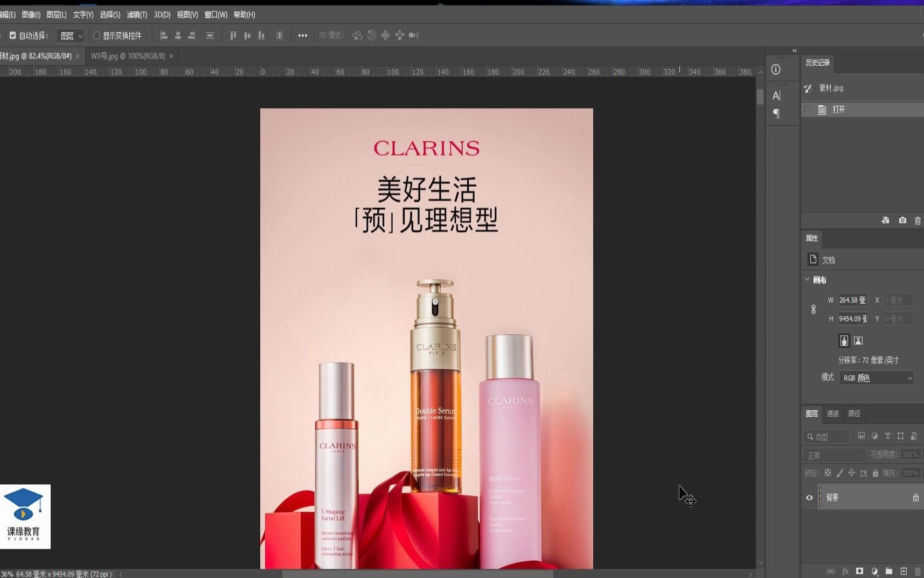
Task: Open the Character panel icon
Action: click(x=776, y=95)
